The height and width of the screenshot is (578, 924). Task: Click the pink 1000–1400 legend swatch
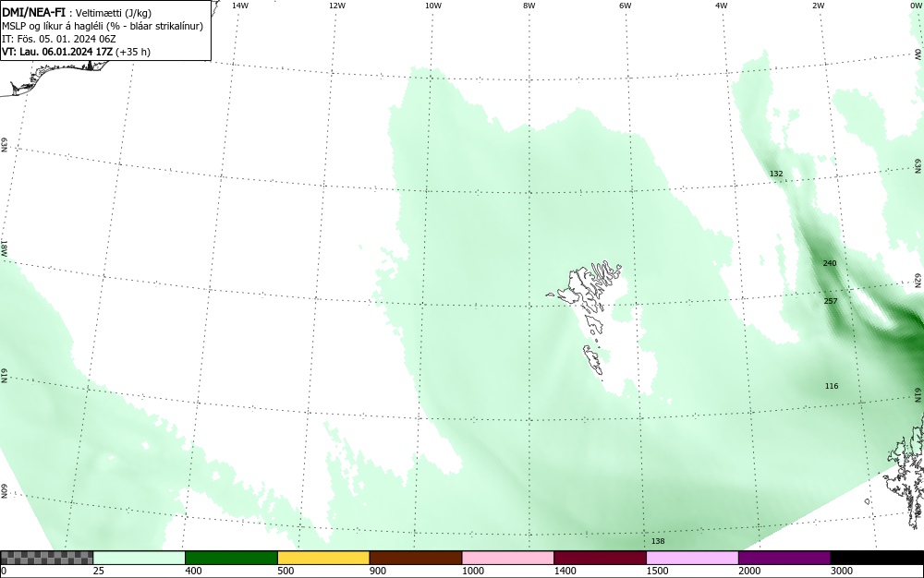(508, 558)
